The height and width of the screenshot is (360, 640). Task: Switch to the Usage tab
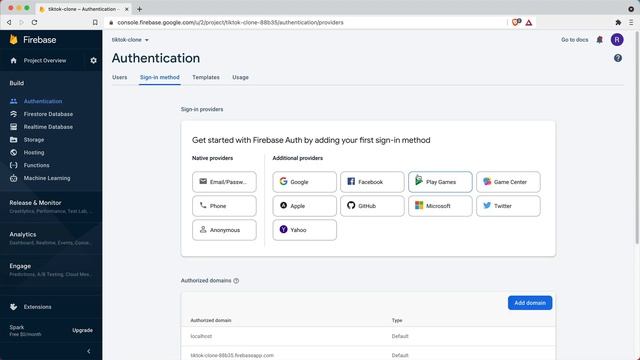click(240, 77)
